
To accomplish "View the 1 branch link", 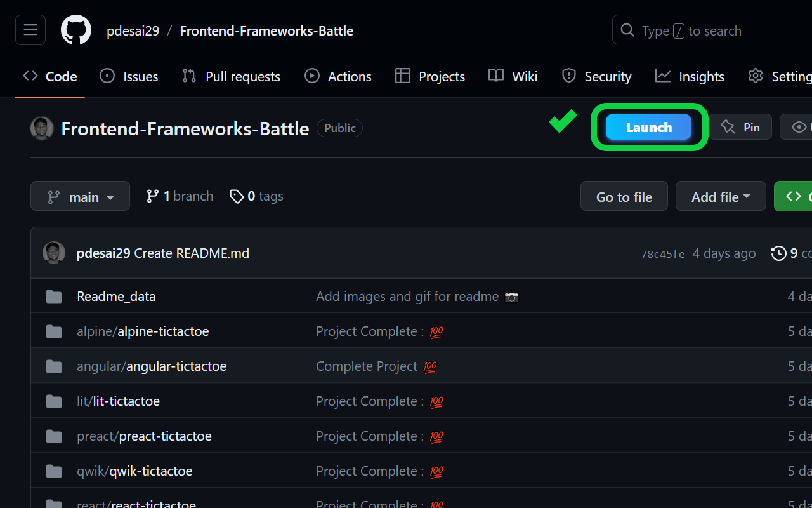I will [180, 196].
